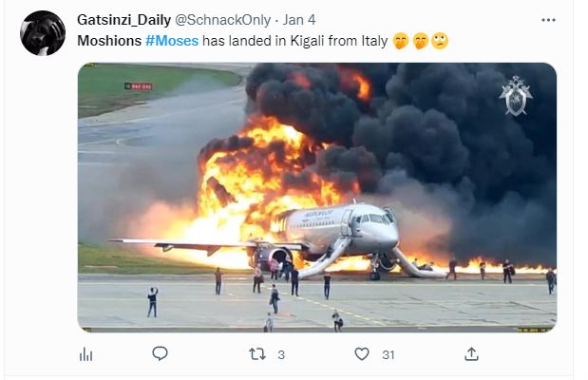Image resolution: width=588 pixels, height=380 pixels.
Task: Click the emblem watermark on the photo
Action: (x=516, y=95)
